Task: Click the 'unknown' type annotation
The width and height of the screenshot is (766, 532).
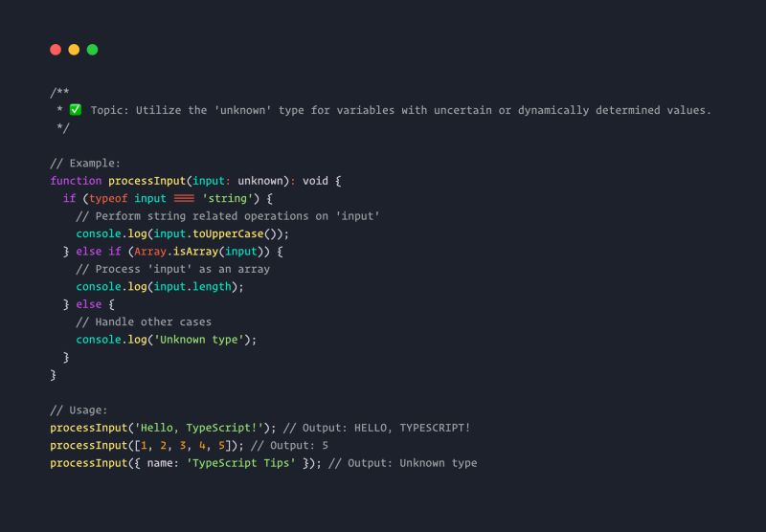Action: 260,181
